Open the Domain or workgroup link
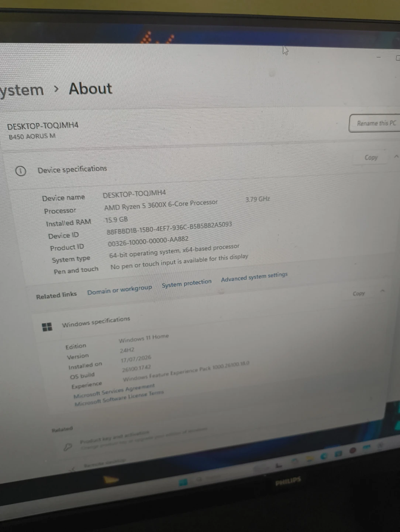The height and width of the screenshot is (532, 400). [120, 290]
